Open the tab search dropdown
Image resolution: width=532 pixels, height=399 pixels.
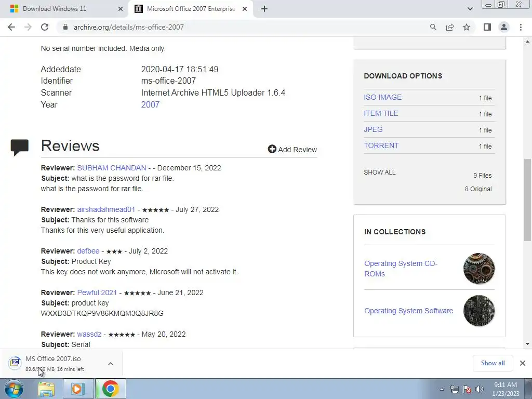tap(470, 9)
